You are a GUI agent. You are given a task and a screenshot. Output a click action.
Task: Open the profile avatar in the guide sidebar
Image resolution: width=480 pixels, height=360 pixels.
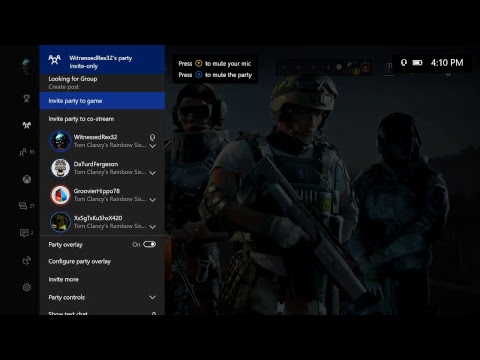click(26, 66)
